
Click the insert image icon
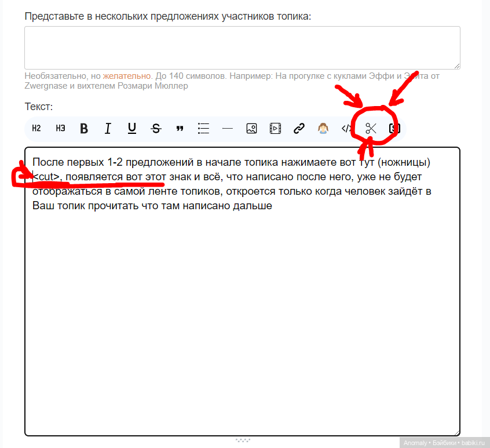pyautogui.click(x=251, y=129)
